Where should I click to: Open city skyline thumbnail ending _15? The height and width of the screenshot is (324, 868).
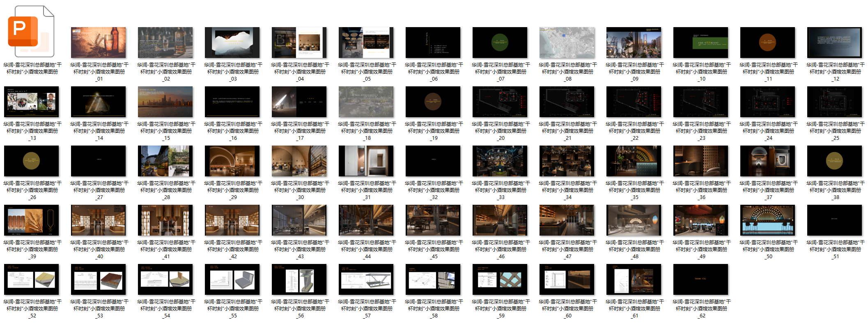165,102
